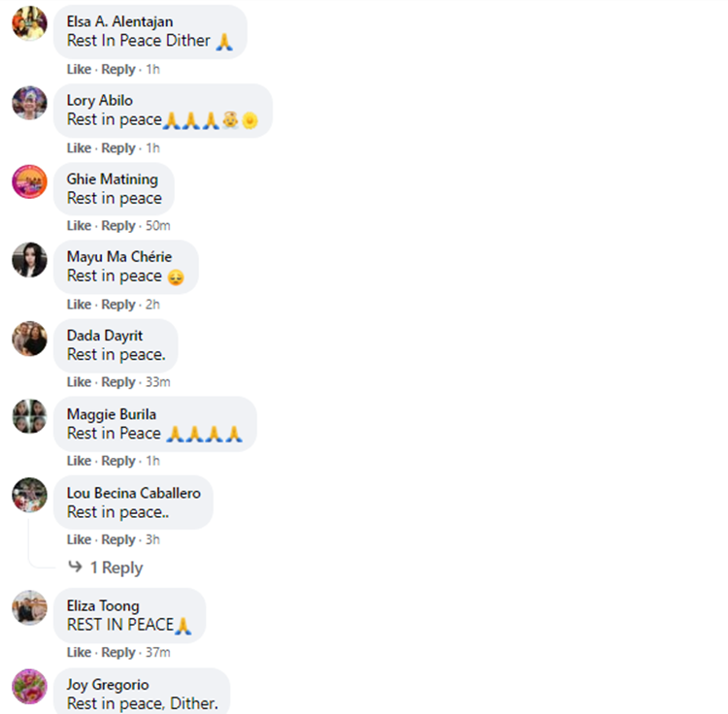Open Mayu Ma Chérie's avatar
The image size is (728, 714).
click(29, 260)
